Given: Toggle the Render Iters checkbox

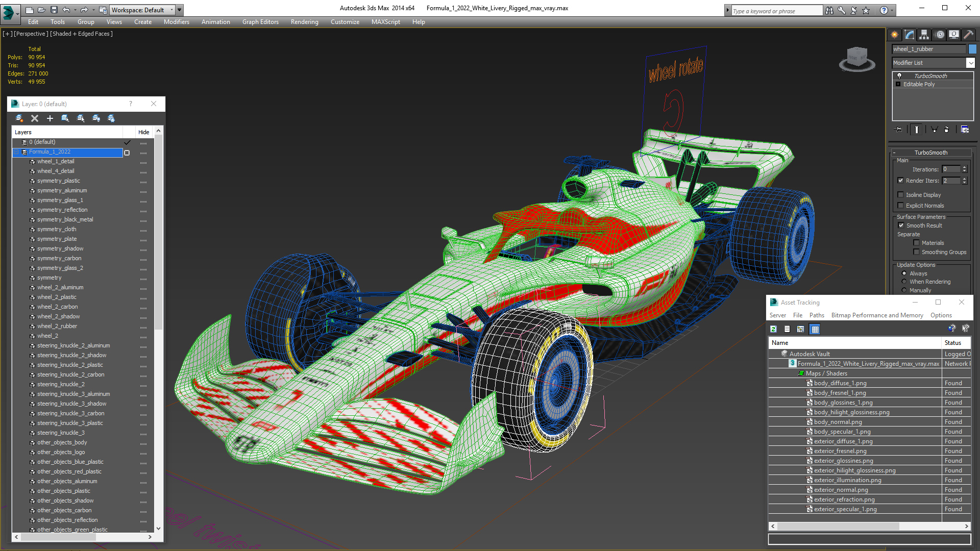Looking at the screenshot, I should tap(901, 181).
